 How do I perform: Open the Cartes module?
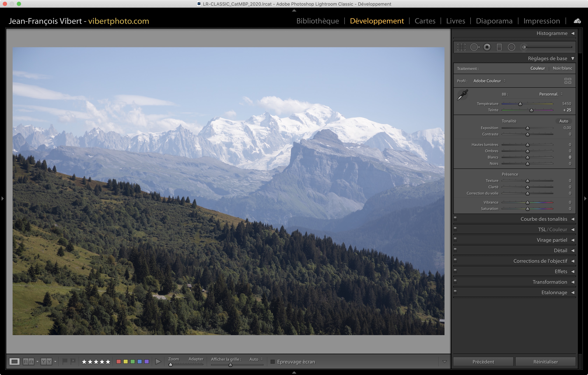tap(425, 21)
